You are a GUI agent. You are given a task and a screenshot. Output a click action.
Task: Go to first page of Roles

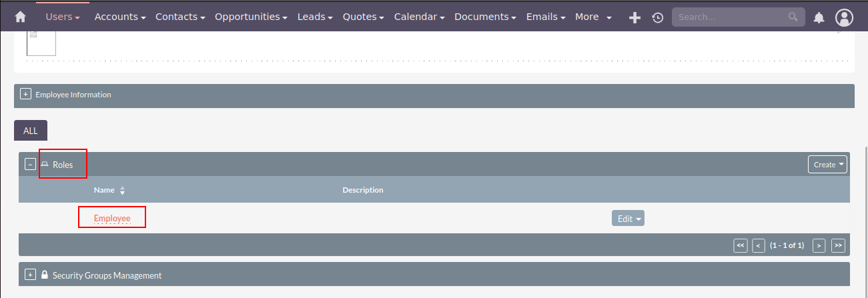coord(740,245)
